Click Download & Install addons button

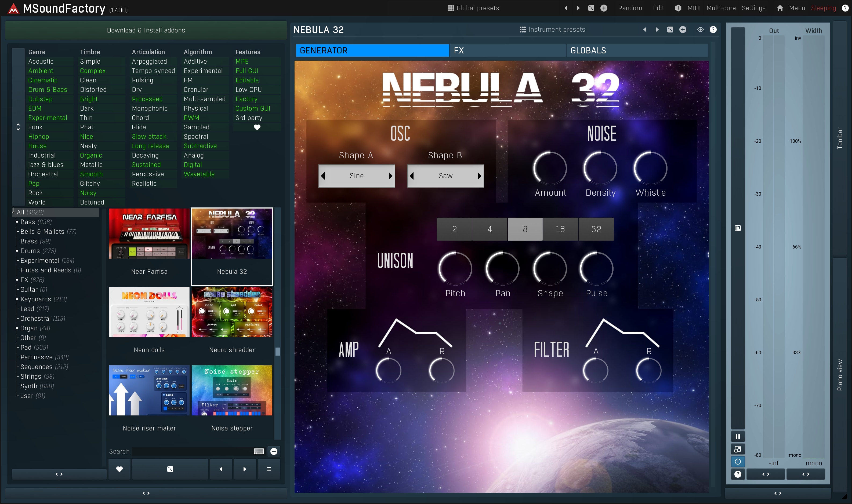[x=146, y=30]
